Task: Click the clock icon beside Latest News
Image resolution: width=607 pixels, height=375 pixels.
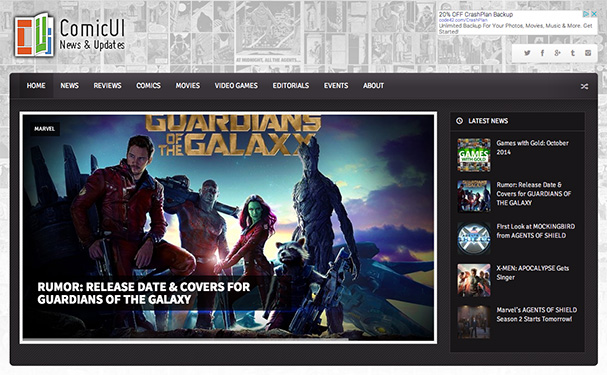Action: point(459,121)
